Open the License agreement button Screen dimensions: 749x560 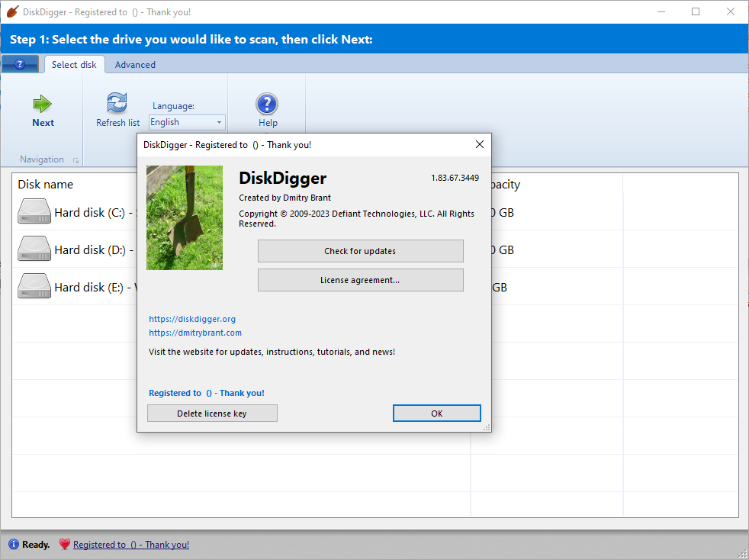click(x=361, y=280)
